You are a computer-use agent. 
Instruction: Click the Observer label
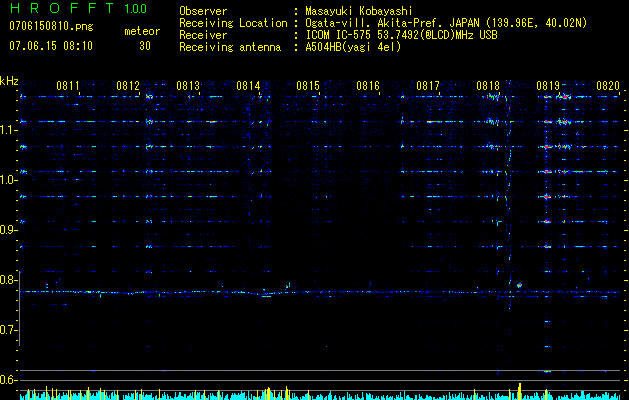coord(203,11)
